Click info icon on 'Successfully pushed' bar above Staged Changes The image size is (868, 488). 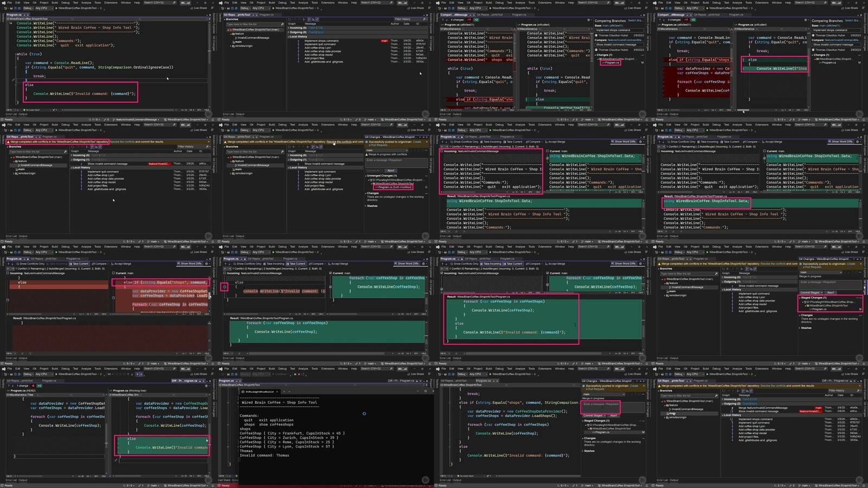click(x=801, y=264)
